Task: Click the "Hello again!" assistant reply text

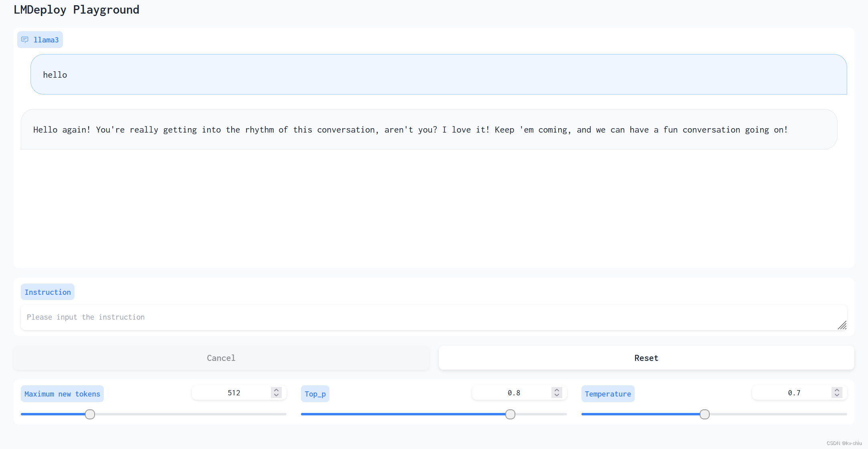Action: (410, 130)
